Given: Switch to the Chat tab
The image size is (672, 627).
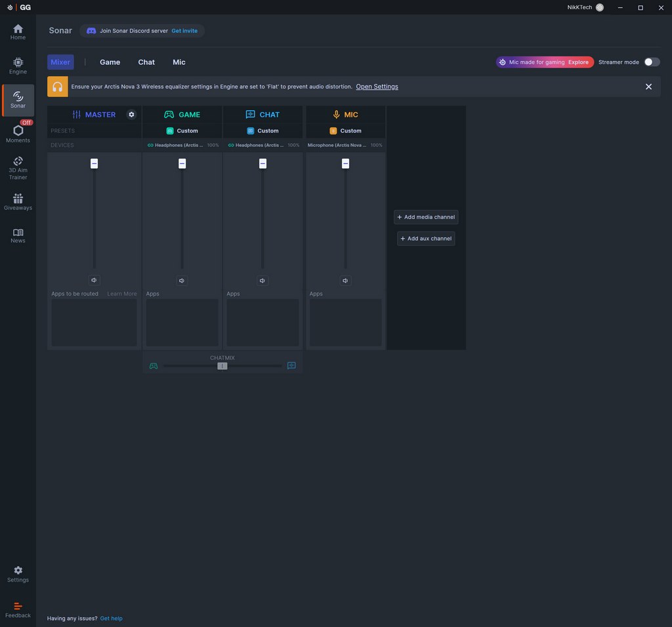Looking at the screenshot, I should tap(146, 62).
